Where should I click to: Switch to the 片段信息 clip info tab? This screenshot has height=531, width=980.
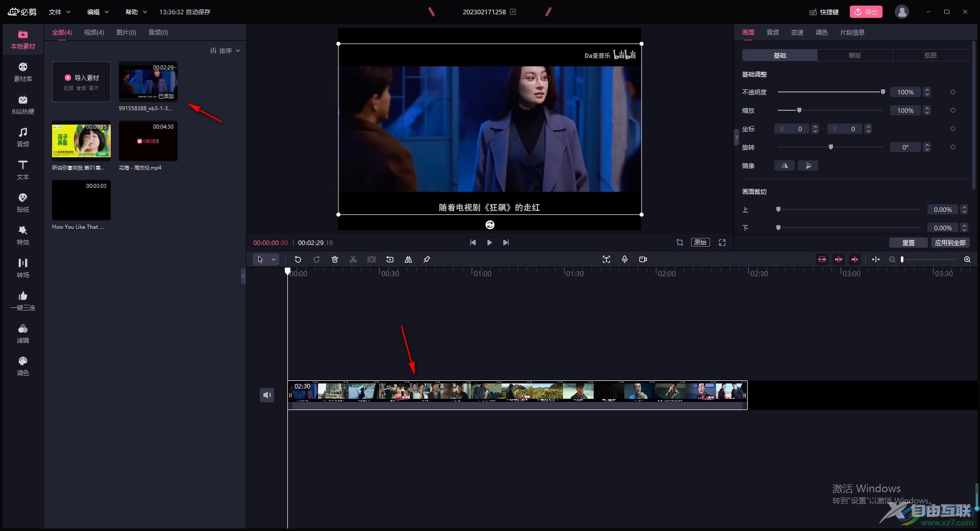pyautogui.click(x=852, y=32)
